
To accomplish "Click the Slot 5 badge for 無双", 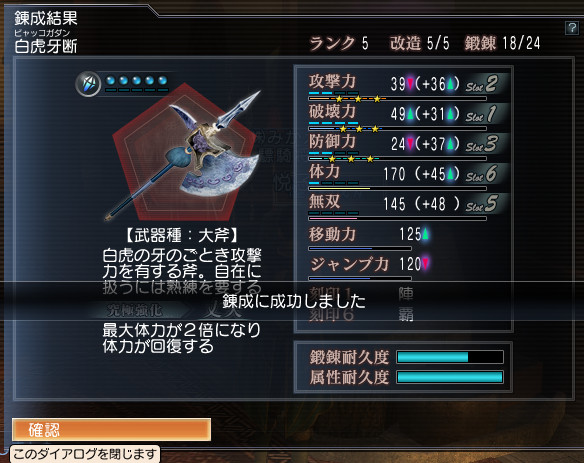I will [x=481, y=204].
